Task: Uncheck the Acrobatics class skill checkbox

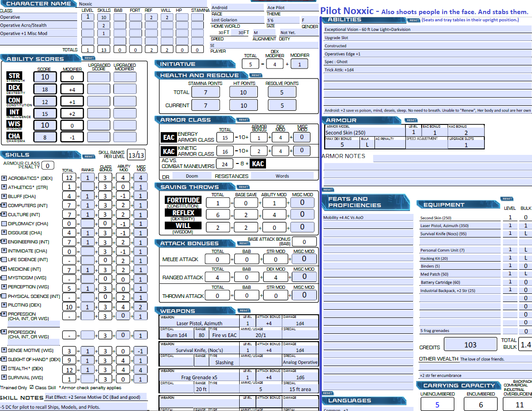Action: 4,178
